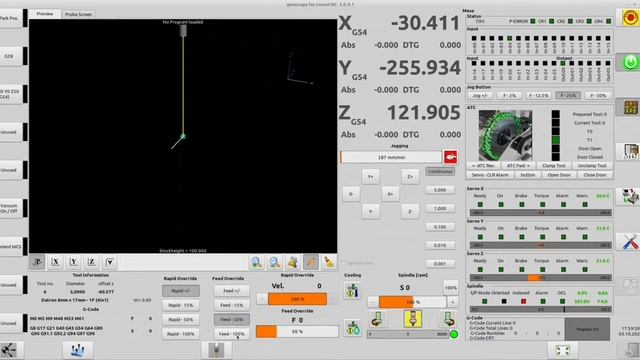Select the Feed - 50% override toggle
Screen dimensions: 640x360
[x=231, y=319]
